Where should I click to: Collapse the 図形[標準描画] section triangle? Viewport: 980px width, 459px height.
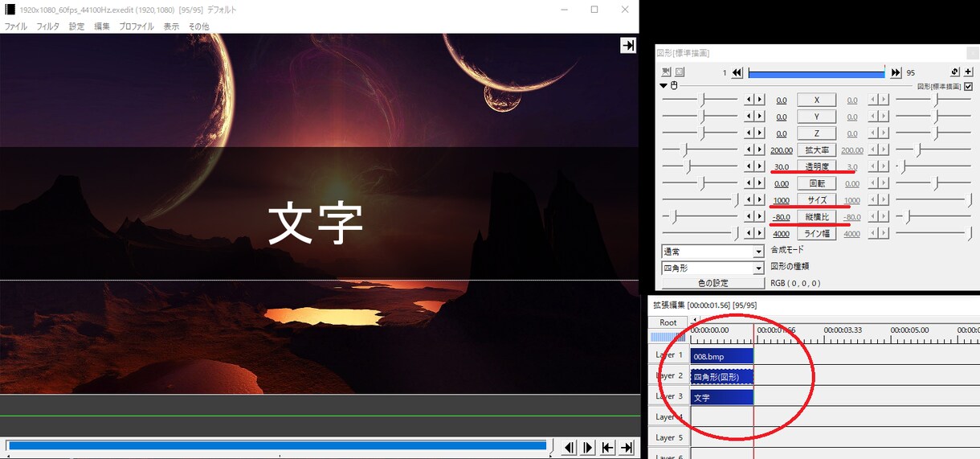point(664,86)
